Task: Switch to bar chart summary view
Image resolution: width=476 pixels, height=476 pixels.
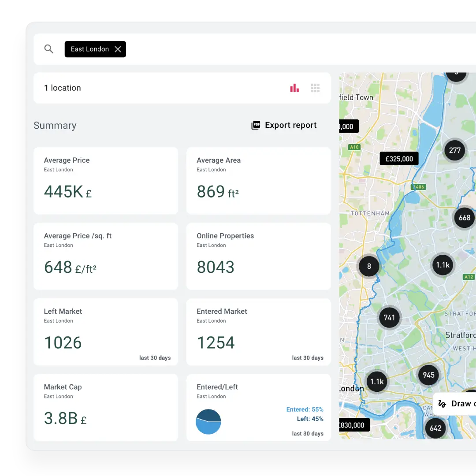Action: 294,88
